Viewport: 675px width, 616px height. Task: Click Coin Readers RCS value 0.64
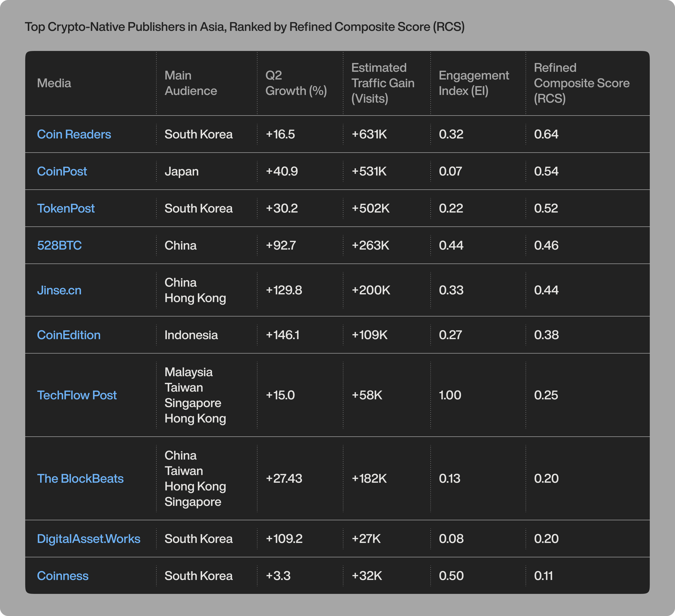click(546, 134)
